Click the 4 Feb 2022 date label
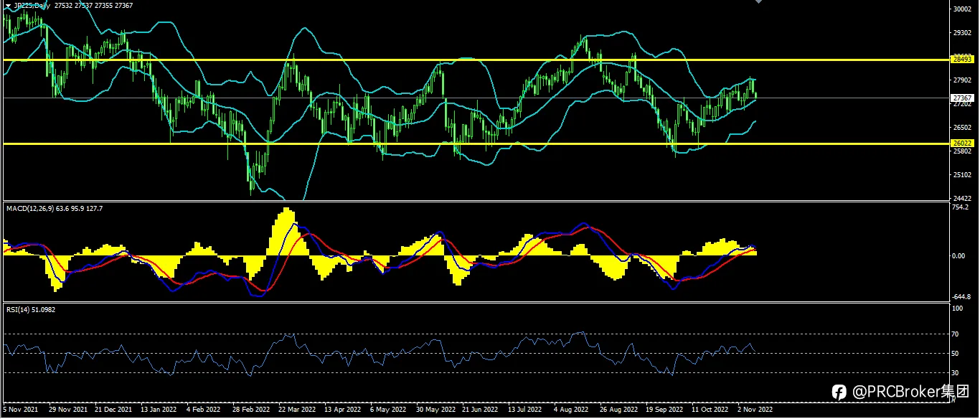980x419 pixels. click(204, 410)
